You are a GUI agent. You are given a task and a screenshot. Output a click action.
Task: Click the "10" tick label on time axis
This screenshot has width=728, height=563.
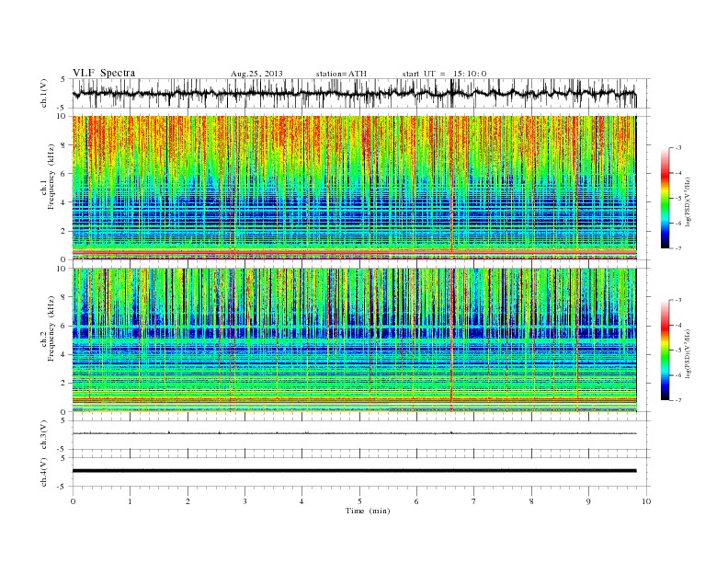point(646,501)
